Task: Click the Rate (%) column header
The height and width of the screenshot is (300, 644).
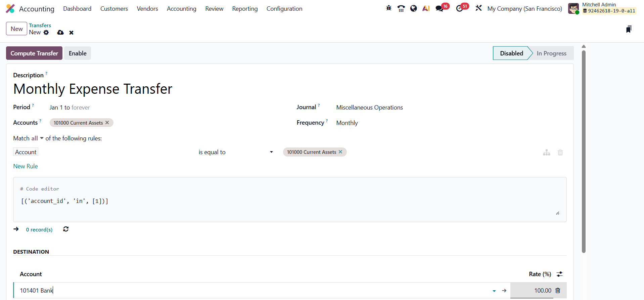Action: coord(540,274)
